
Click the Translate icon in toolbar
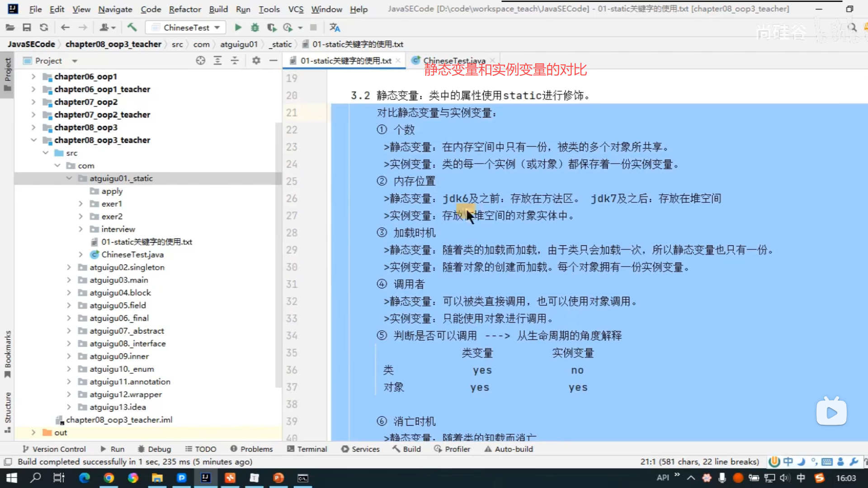tap(335, 28)
